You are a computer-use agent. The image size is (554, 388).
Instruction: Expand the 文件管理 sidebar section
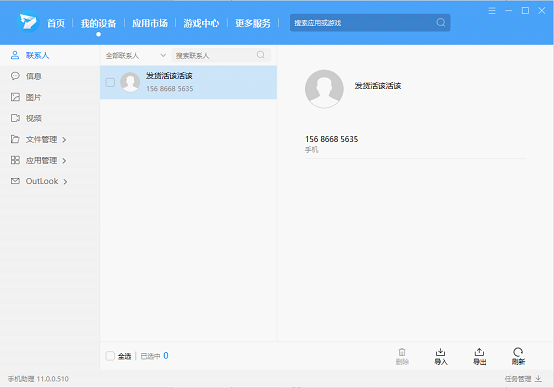64,140
